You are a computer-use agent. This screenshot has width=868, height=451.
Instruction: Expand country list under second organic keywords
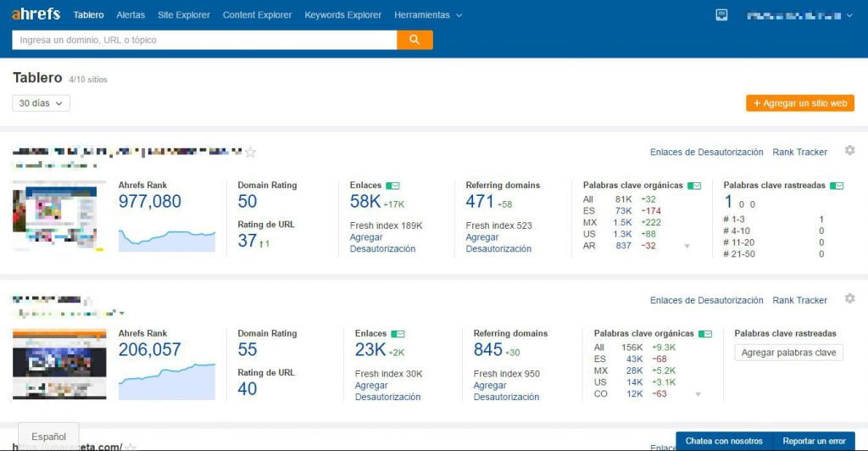click(698, 394)
